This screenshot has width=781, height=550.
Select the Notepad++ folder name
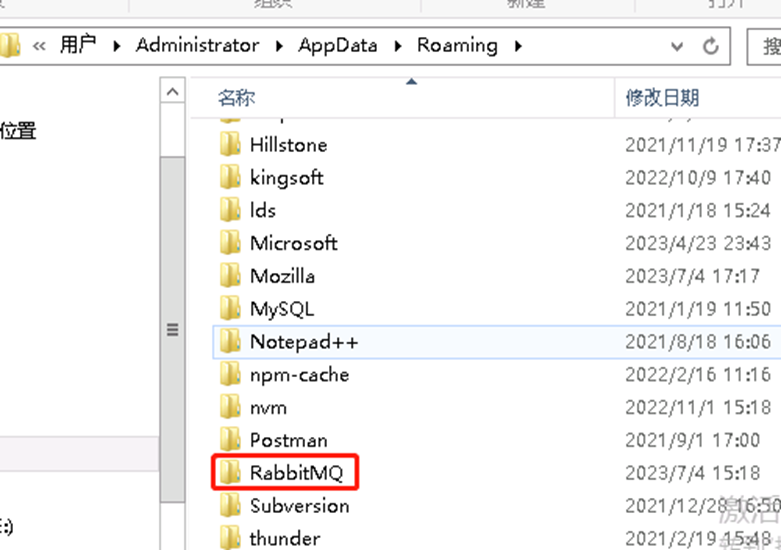[304, 342]
